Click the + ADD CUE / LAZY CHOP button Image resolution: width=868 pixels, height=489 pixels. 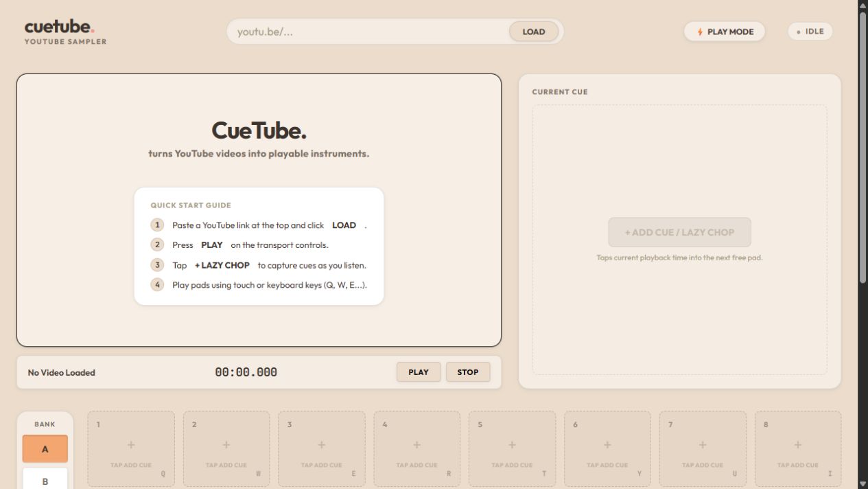[679, 232]
